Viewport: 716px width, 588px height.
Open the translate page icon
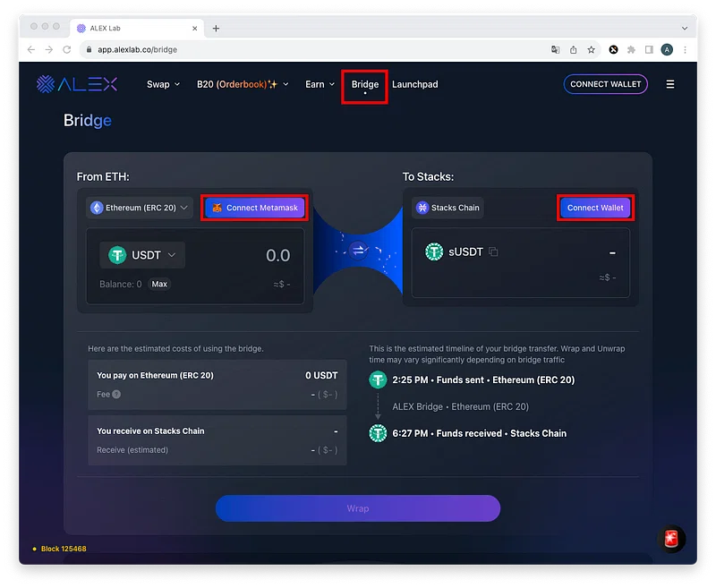(x=555, y=49)
